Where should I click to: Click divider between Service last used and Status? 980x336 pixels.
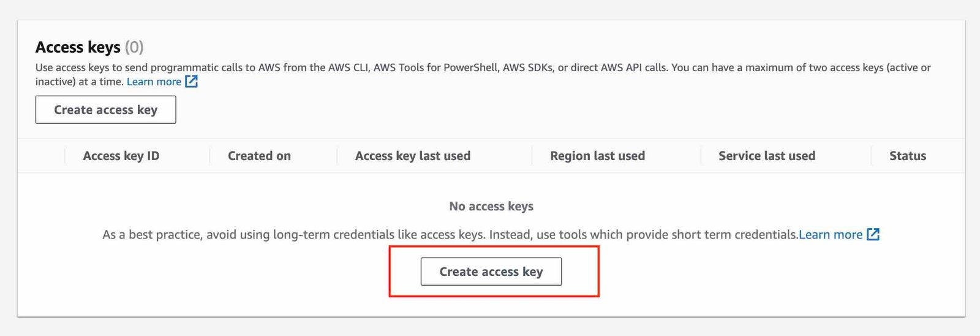tap(871, 156)
